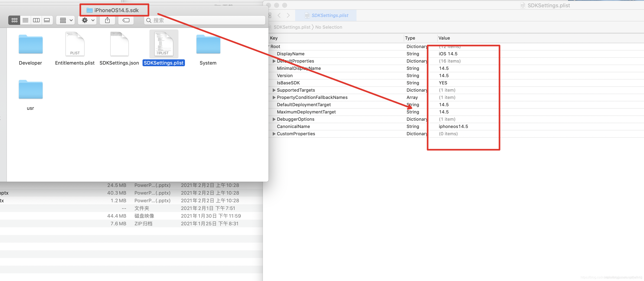Click the 24.5 MB file row in background Finder
The width and height of the screenshot is (644, 281).
[x=131, y=185]
